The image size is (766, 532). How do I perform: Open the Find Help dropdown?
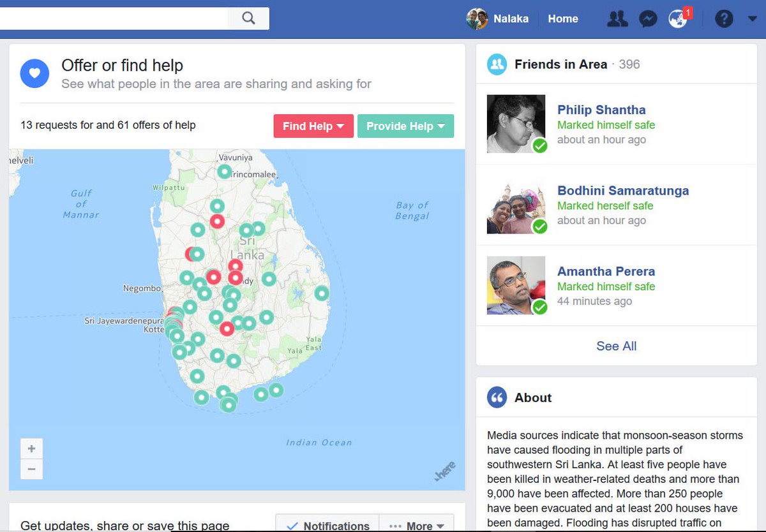(x=313, y=126)
